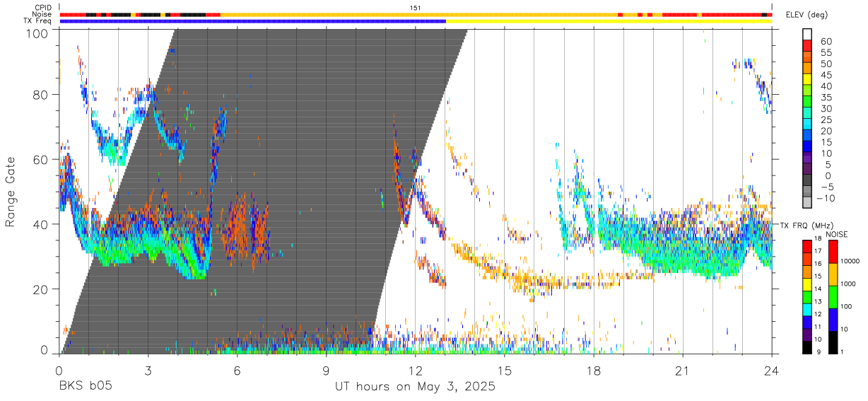Click the 6 tick on UT hours axis

click(x=237, y=369)
